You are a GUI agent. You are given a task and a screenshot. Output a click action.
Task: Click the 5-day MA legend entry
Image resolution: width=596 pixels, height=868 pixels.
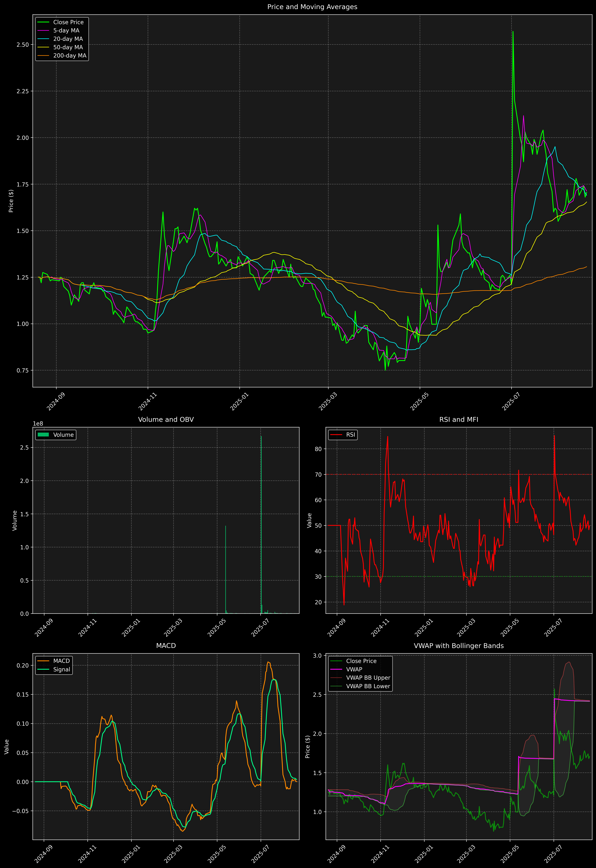pyautogui.click(x=66, y=31)
